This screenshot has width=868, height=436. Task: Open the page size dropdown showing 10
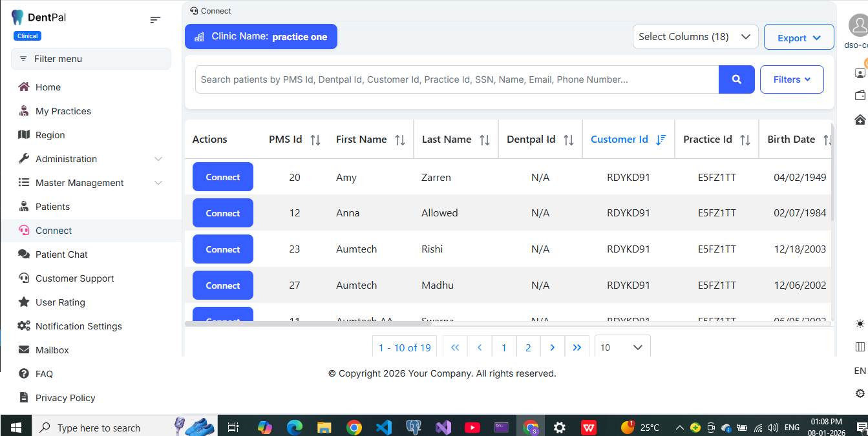622,348
